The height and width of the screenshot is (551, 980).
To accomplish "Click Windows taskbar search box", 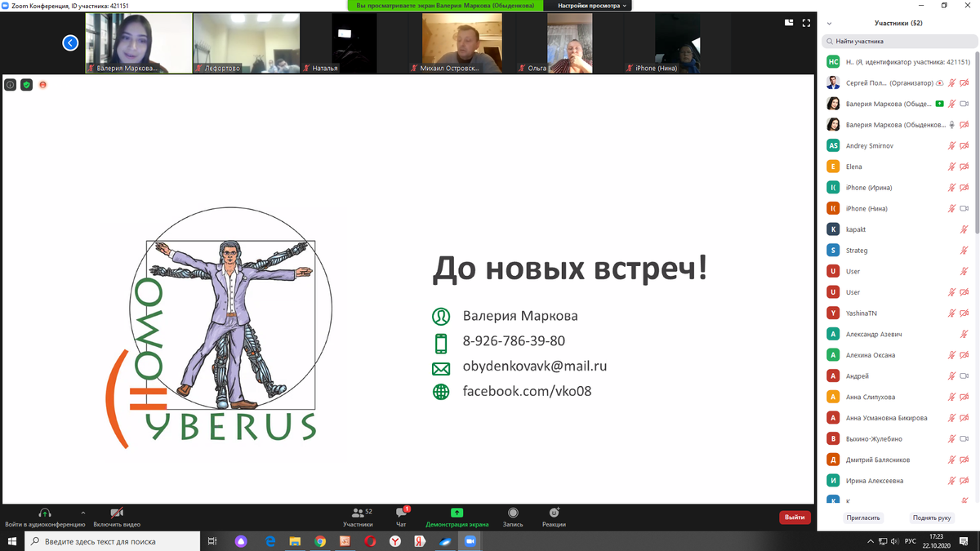I will point(112,541).
